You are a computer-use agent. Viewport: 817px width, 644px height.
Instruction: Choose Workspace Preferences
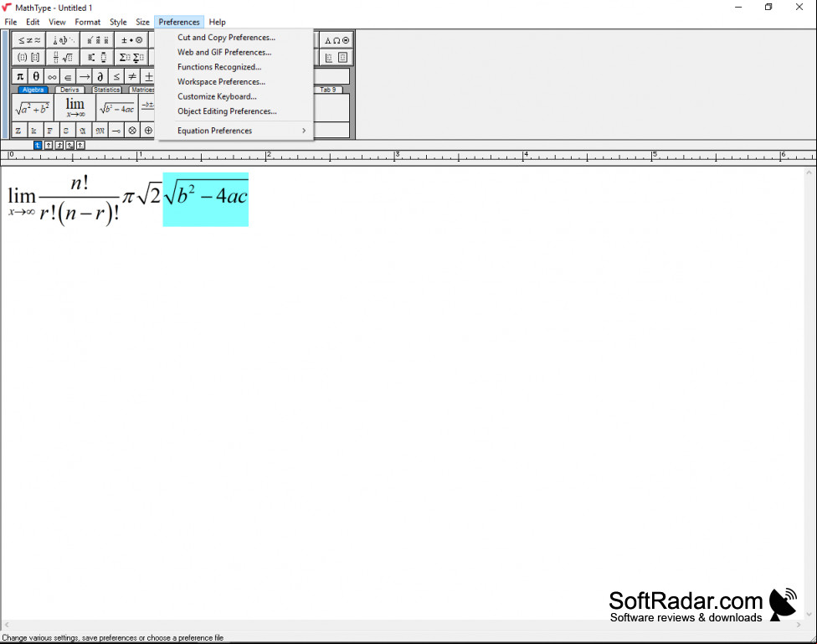click(x=235, y=82)
